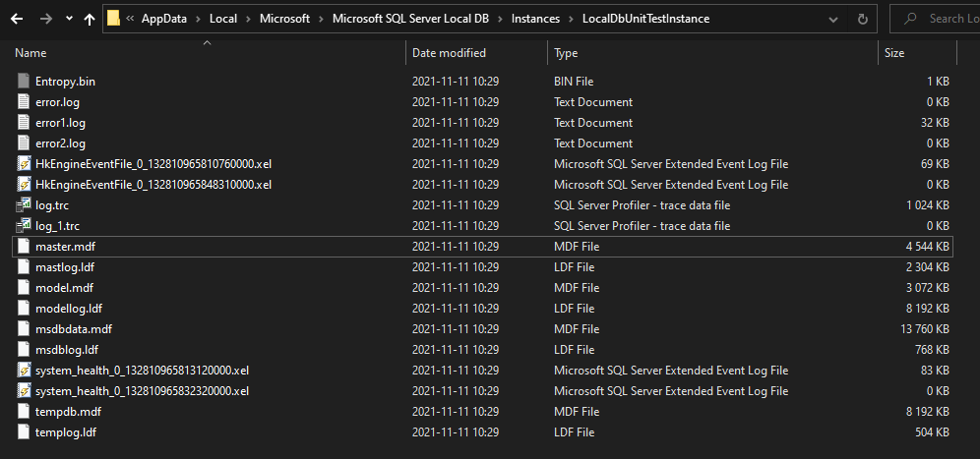Click 4 544 KB size of master.mdf
The image size is (980, 459).
tap(927, 247)
